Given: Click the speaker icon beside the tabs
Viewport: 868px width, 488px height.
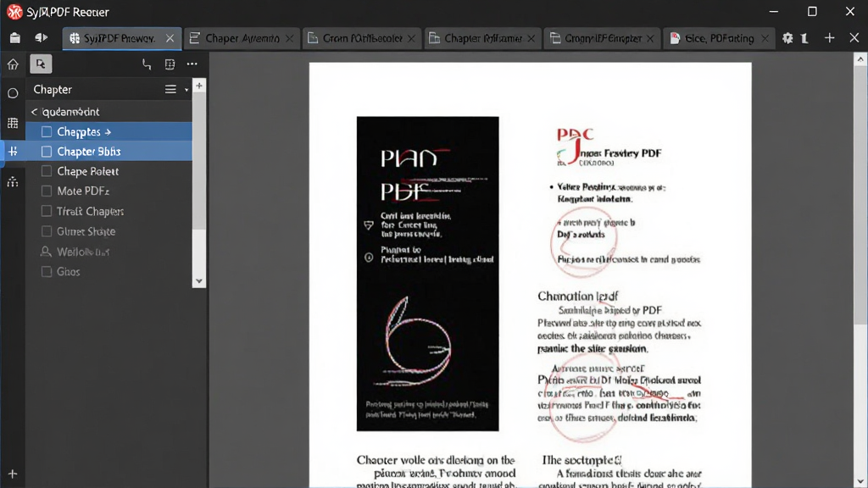Looking at the screenshot, I should coord(41,37).
